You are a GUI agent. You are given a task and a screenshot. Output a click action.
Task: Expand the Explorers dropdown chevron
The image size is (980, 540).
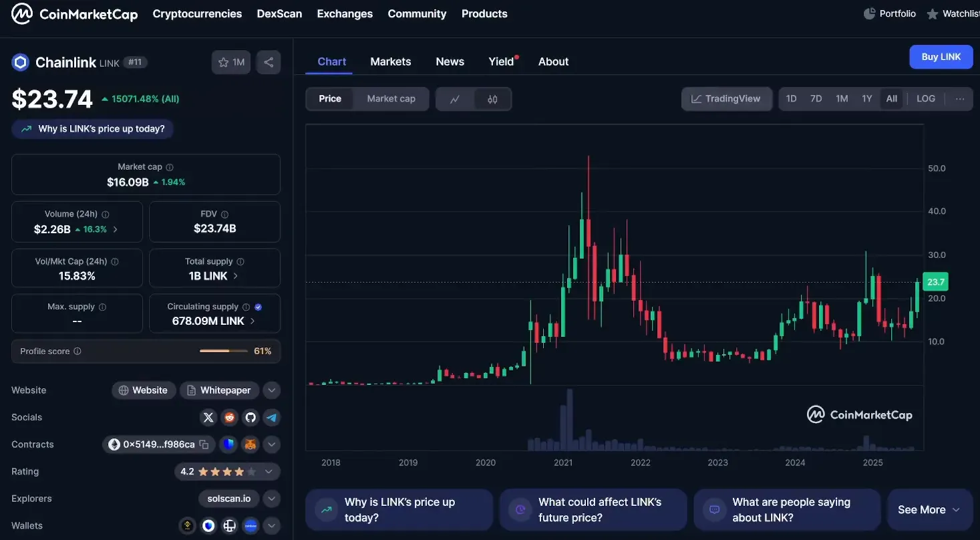(271, 499)
